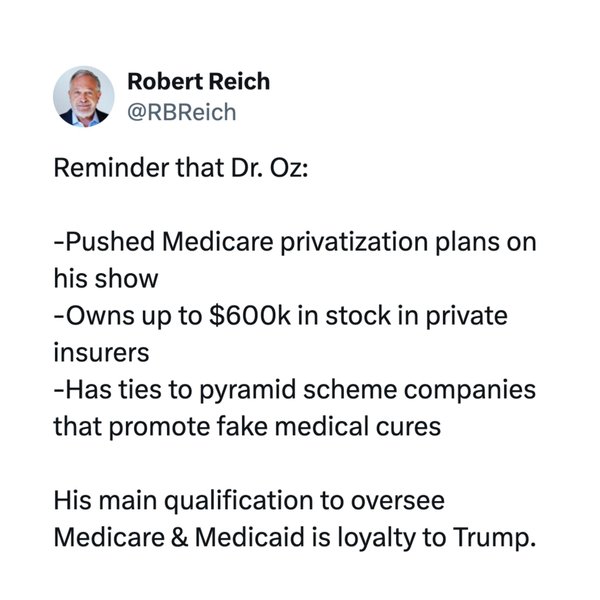The width and height of the screenshot is (600, 600).
Task: Click Robert Reich's profile avatar
Action: tap(83, 96)
